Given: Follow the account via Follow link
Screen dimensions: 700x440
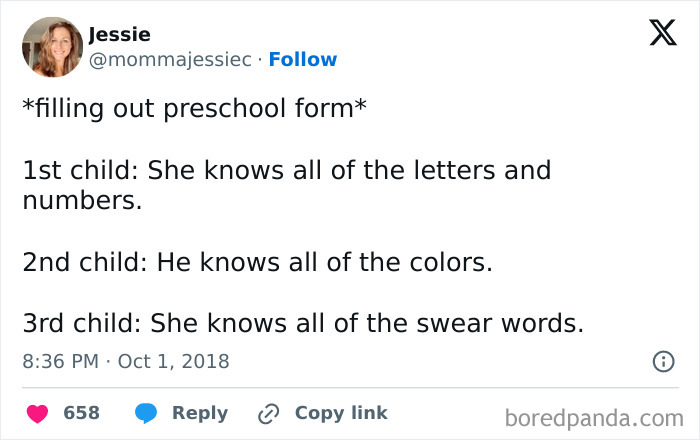Looking at the screenshot, I should coord(303,60).
